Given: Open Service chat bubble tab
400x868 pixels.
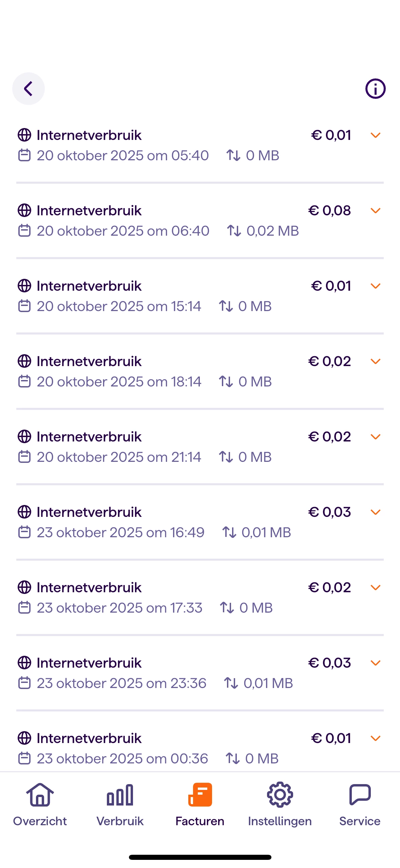Looking at the screenshot, I should 360,804.
